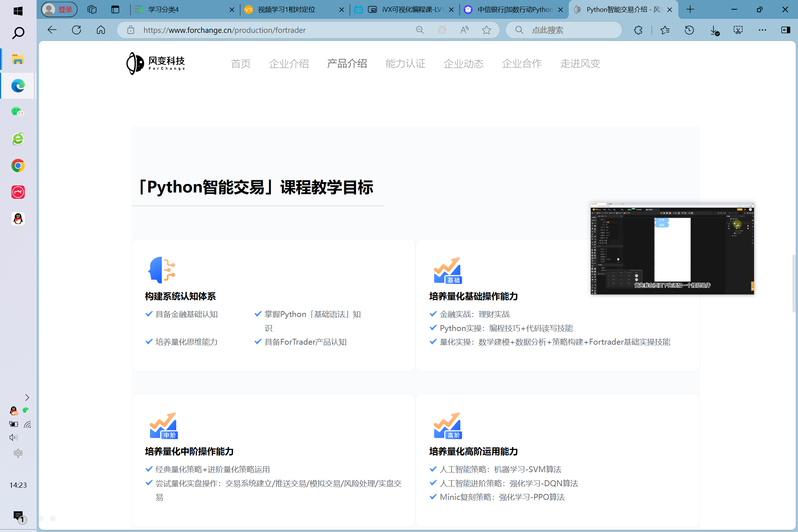The width and height of the screenshot is (798, 532).
Task: Click the 构建系统认知体系 heading
Action: tap(180, 296)
